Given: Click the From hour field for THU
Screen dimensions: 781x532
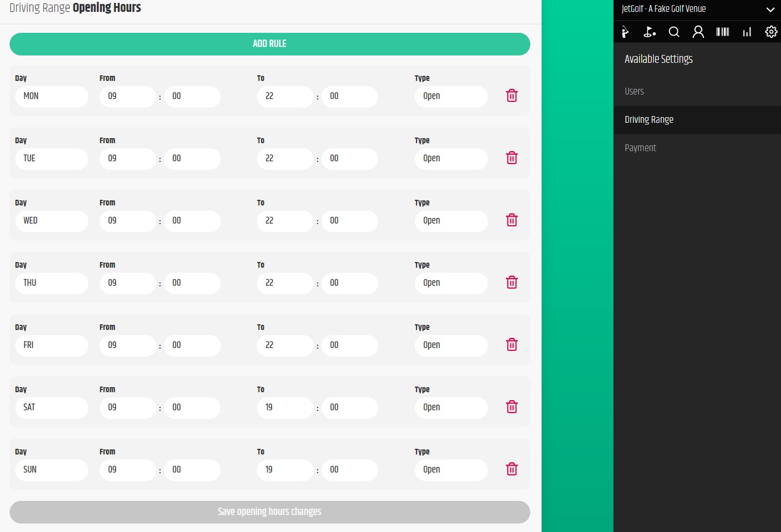Looking at the screenshot, I should 127,283.
